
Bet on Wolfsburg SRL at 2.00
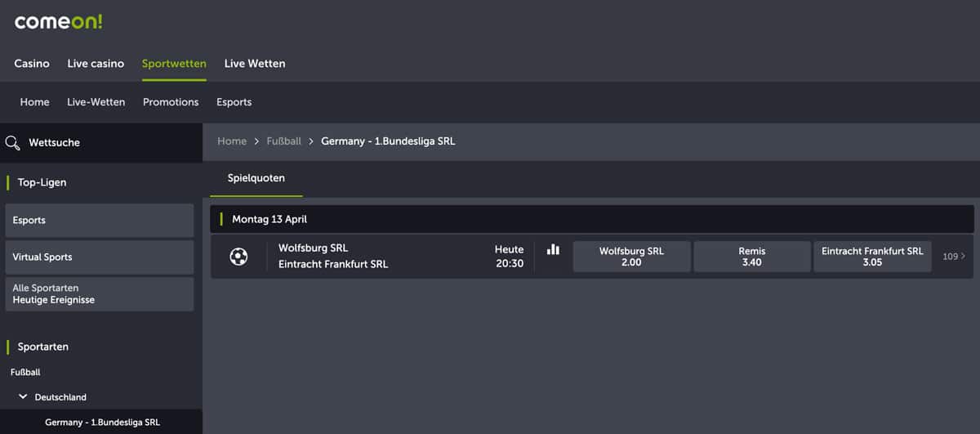pos(632,257)
